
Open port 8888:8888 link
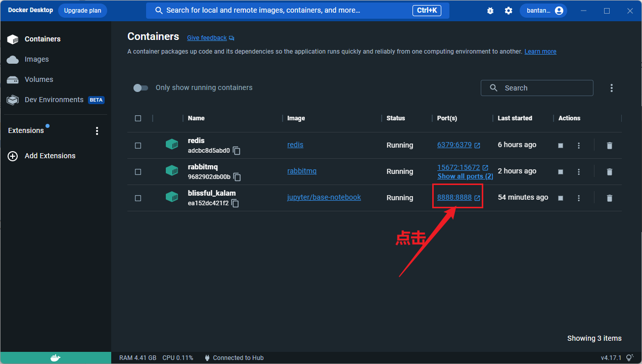[454, 198]
